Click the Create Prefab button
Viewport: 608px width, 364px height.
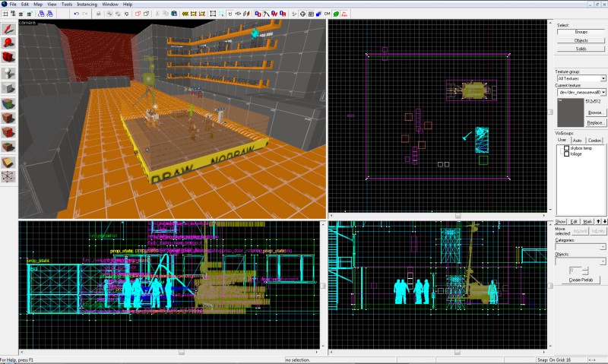coord(581,280)
